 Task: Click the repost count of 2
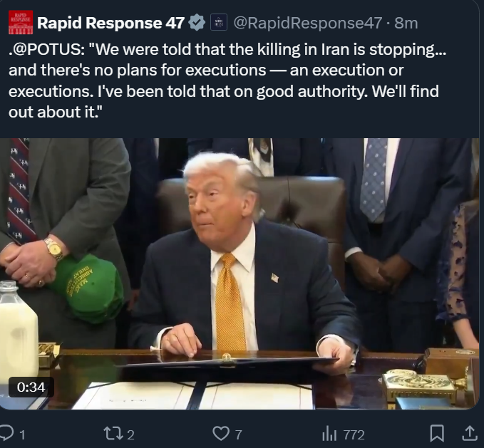coord(130,434)
